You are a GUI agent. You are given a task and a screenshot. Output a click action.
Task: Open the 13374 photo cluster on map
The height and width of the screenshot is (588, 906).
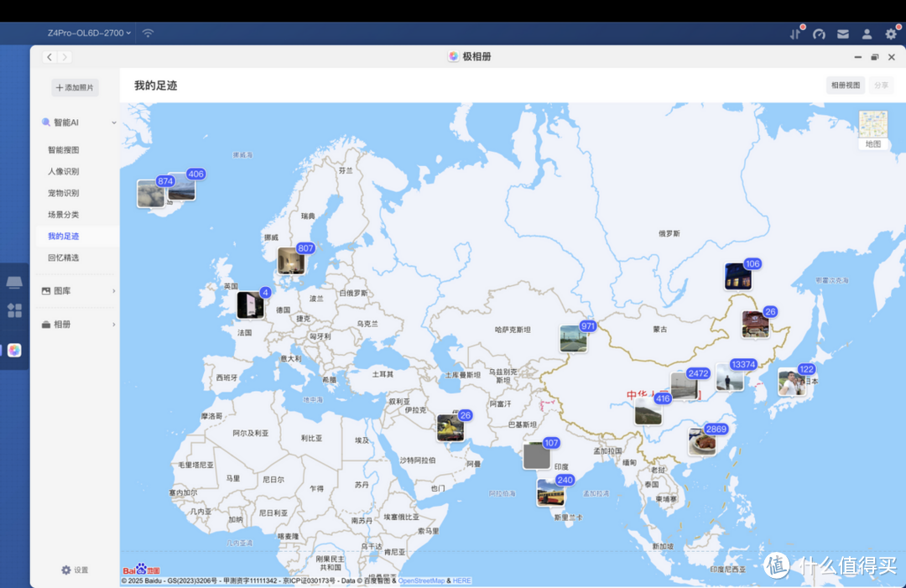(729, 378)
